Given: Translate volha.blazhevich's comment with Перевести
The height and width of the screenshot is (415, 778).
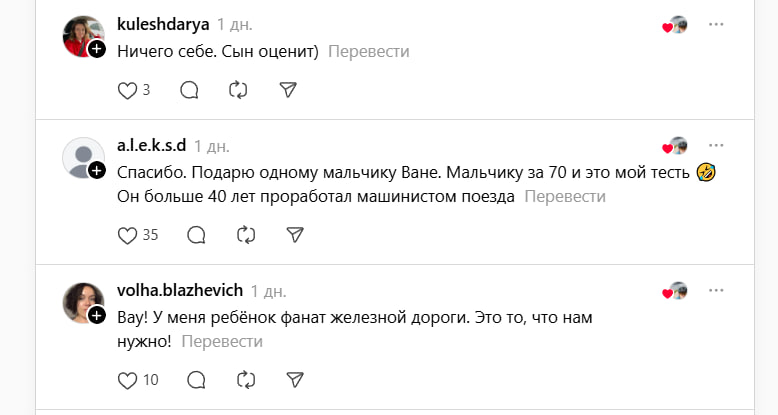Looking at the screenshot, I should pyautogui.click(x=222, y=342).
